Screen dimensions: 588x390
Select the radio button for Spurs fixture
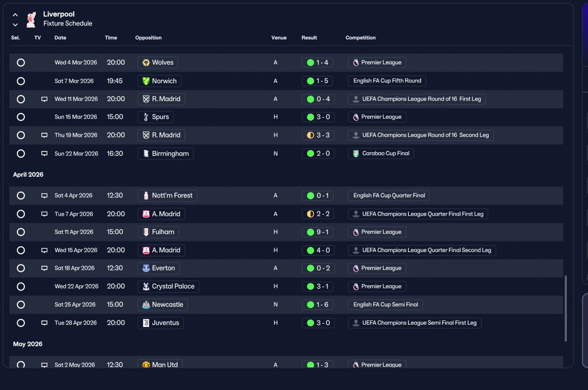click(x=21, y=117)
